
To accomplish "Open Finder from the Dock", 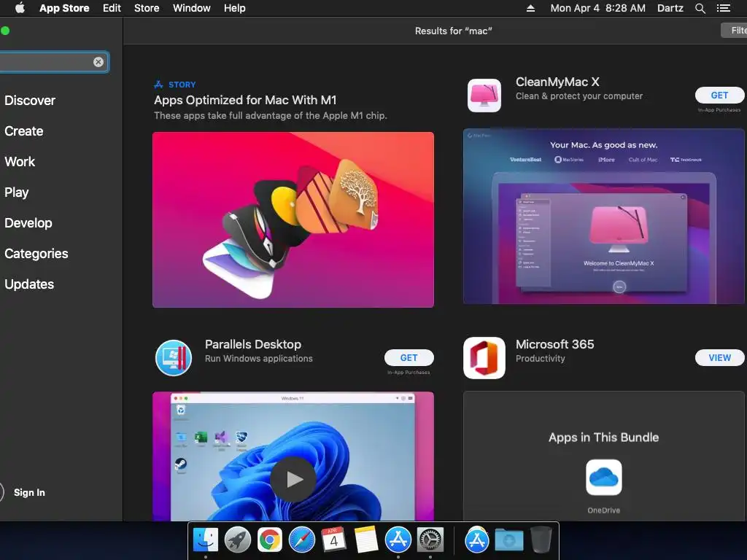I will click(x=205, y=540).
